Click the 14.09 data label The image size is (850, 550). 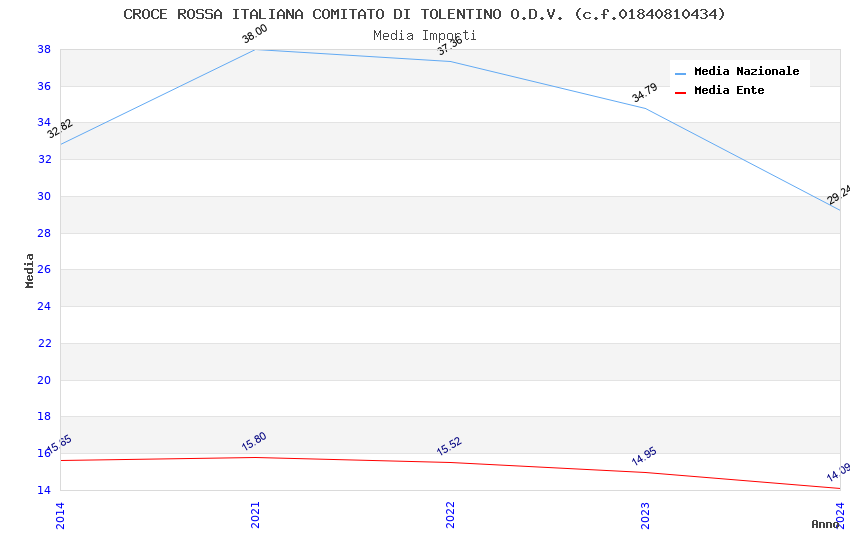(x=838, y=473)
